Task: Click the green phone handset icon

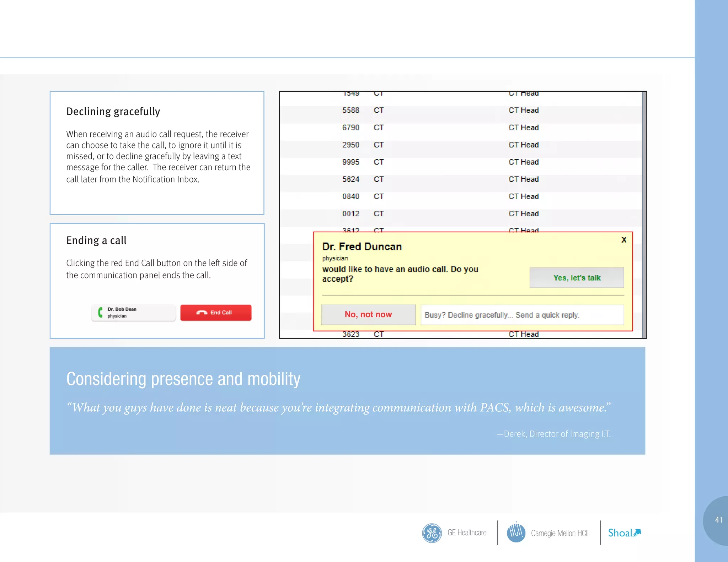Action: (x=101, y=312)
